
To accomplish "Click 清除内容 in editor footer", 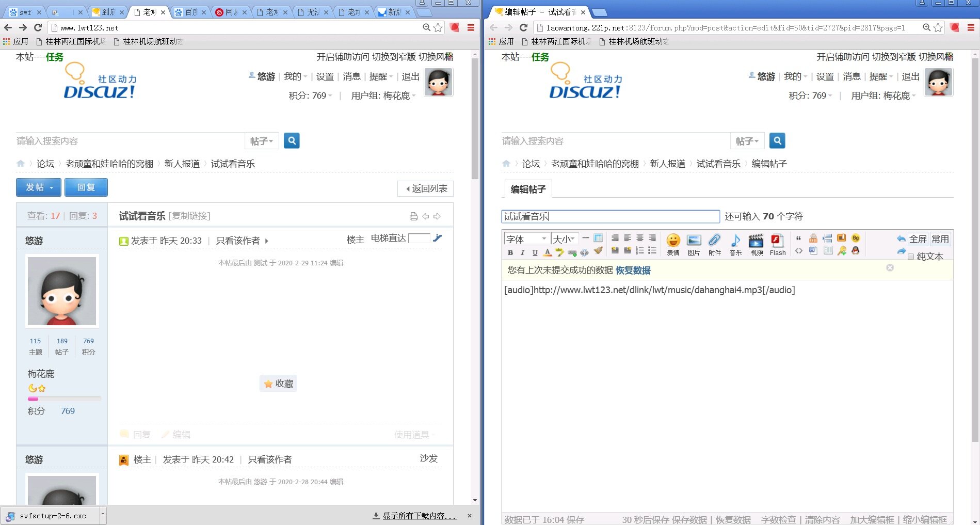I will point(823,519).
